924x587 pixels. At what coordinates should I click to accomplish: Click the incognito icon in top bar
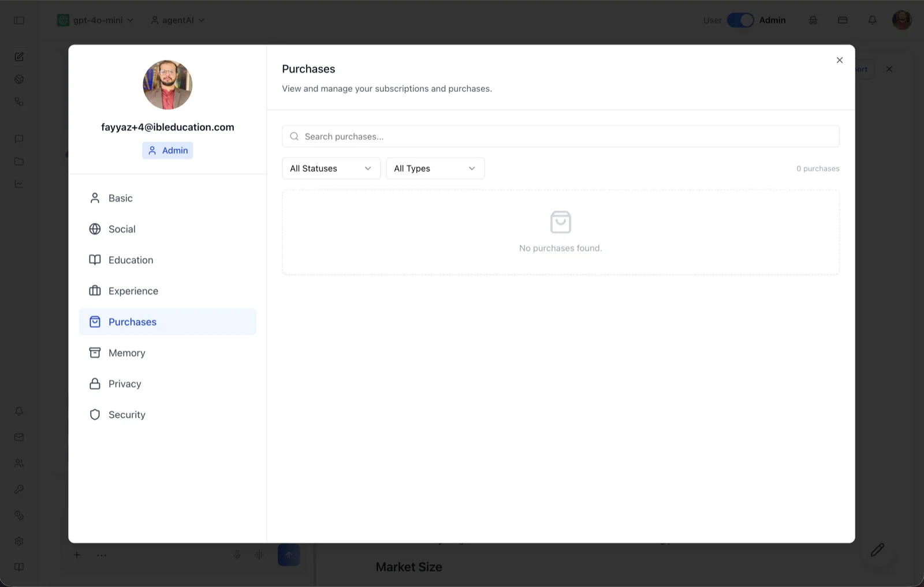click(x=813, y=20)
